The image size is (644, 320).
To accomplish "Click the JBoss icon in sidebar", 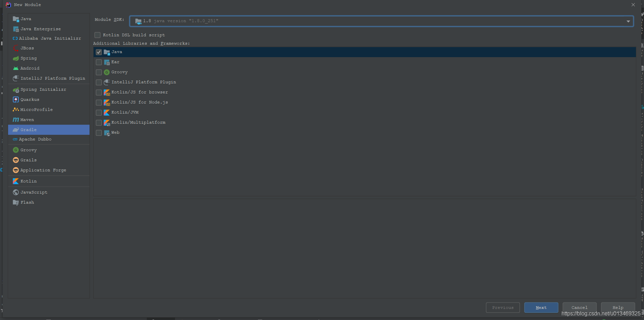I will coord(16,48).
